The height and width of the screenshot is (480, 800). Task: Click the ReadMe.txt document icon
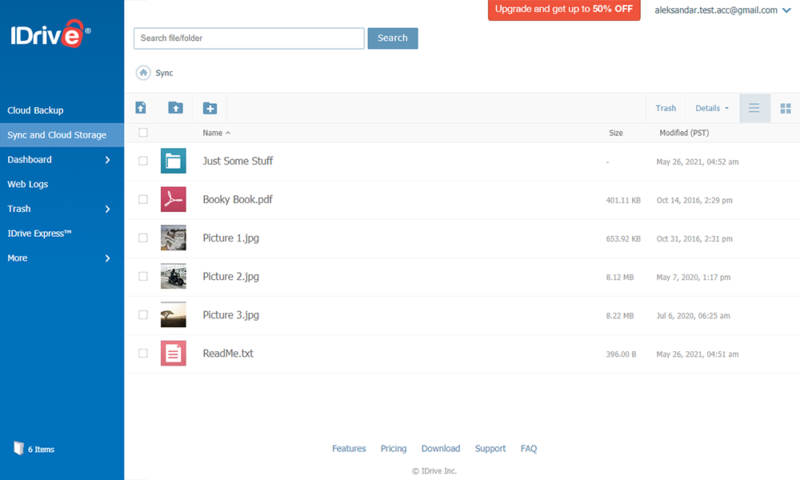click(173, 353)
